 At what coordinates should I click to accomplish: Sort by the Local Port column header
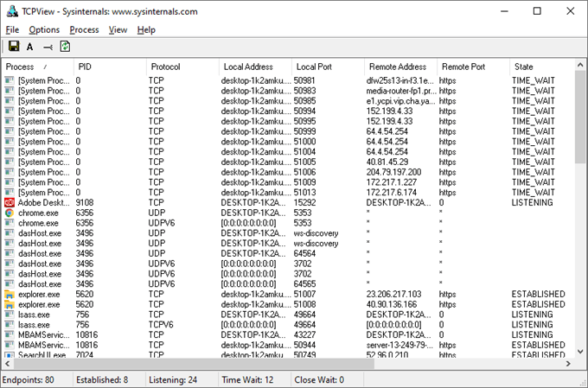pyautogui.click(x=328, y=67)
